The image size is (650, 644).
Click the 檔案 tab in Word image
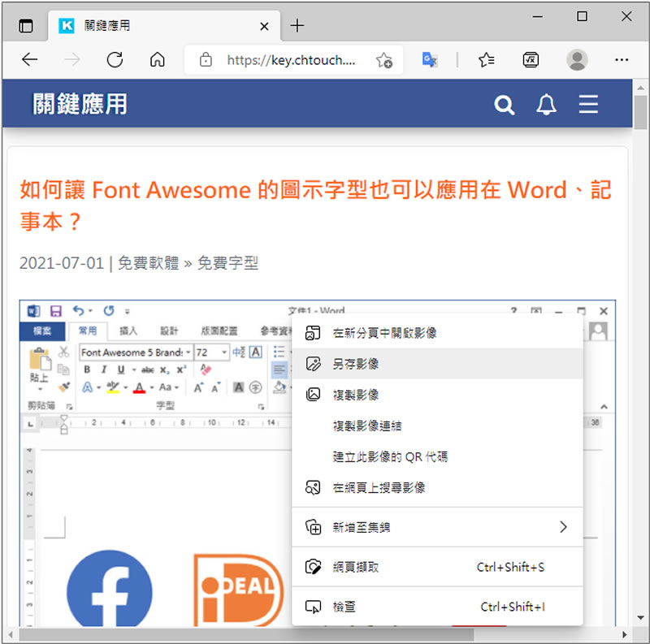pyautogui.click(x=42, y=331)
